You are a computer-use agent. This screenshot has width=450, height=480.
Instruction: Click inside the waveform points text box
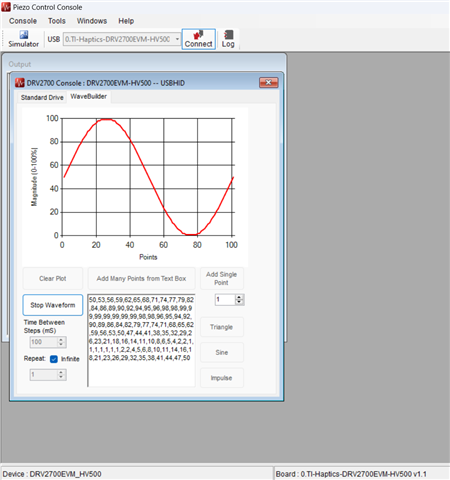coord(141,340)
